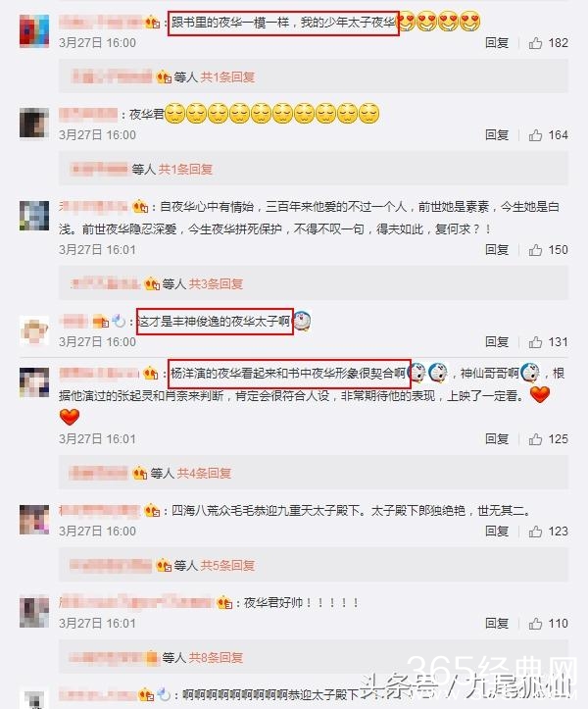
Task: Reply to the 跟书里的夜华一模一样 comment
Action: click(497, 43)
